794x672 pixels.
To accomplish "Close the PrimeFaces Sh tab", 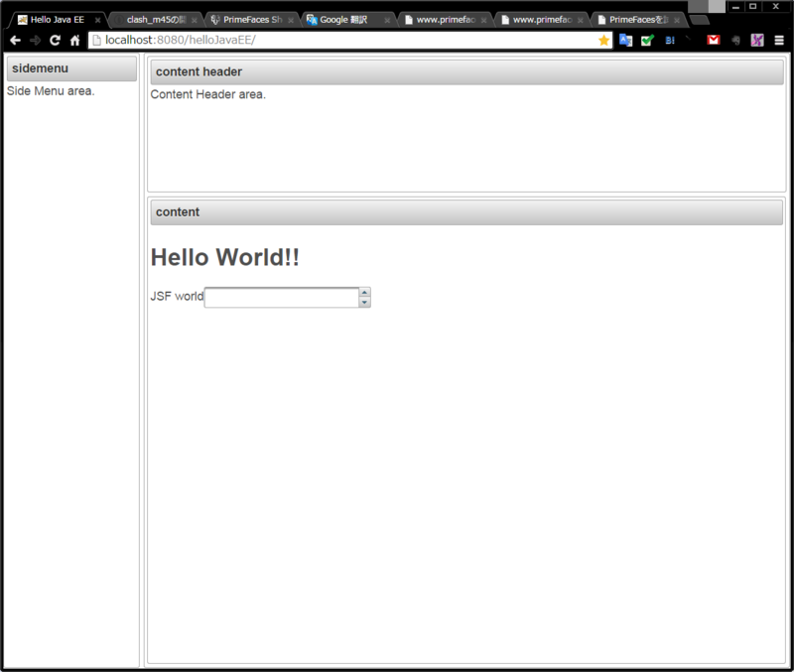I will pyautogui.click(x=291, y=20).
